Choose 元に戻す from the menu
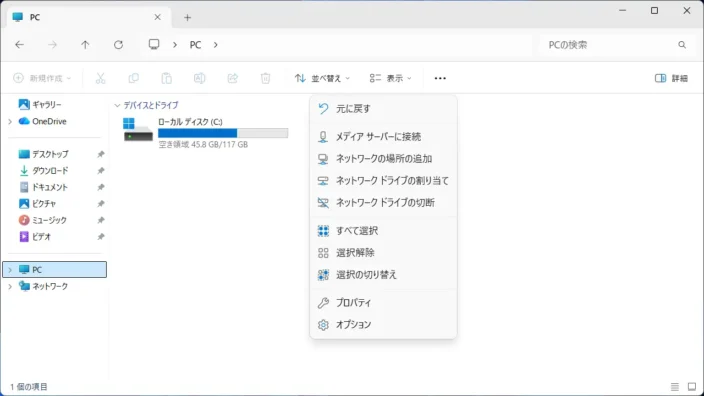The width and height of the screenshot is (704, 396). 383,109
